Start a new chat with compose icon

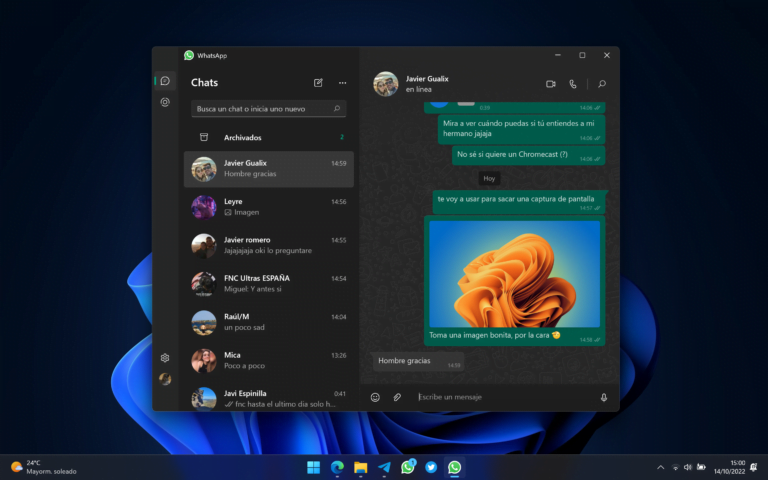click(318, 83)
